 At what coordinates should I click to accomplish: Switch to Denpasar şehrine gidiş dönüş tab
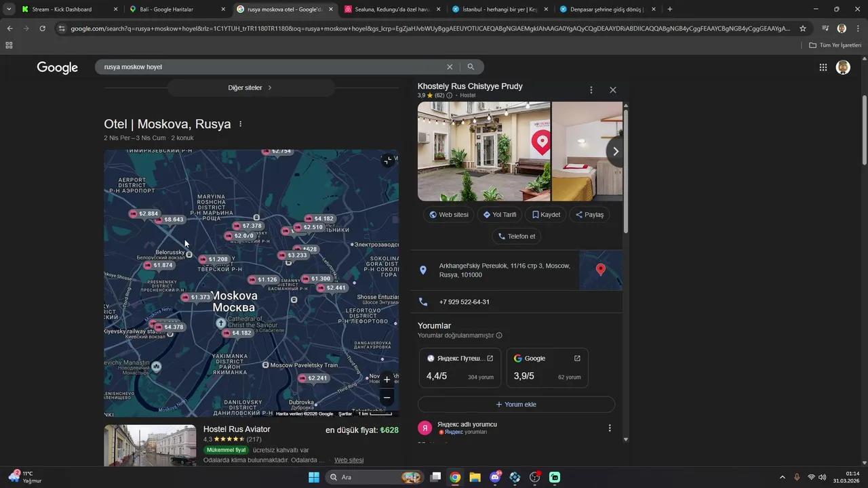pyautogui.click(x=607, y=9)
